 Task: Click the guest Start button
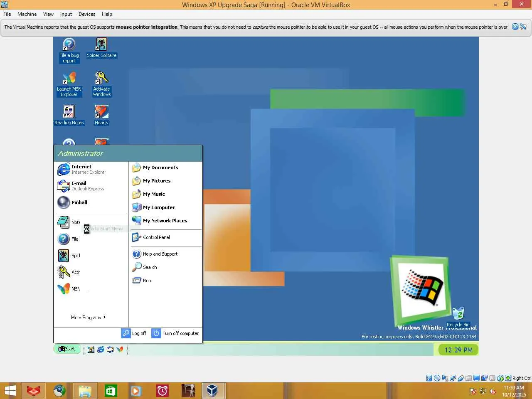[67, 349]
